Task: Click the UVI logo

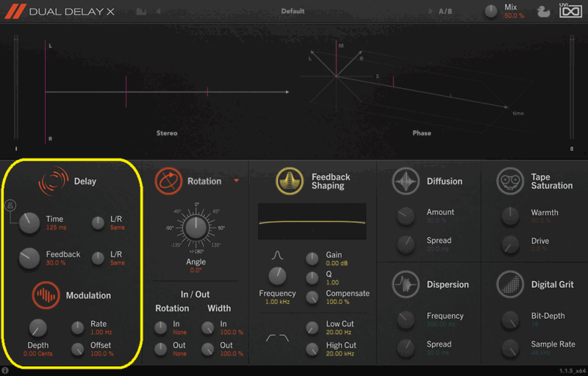Action: point(571,10)
